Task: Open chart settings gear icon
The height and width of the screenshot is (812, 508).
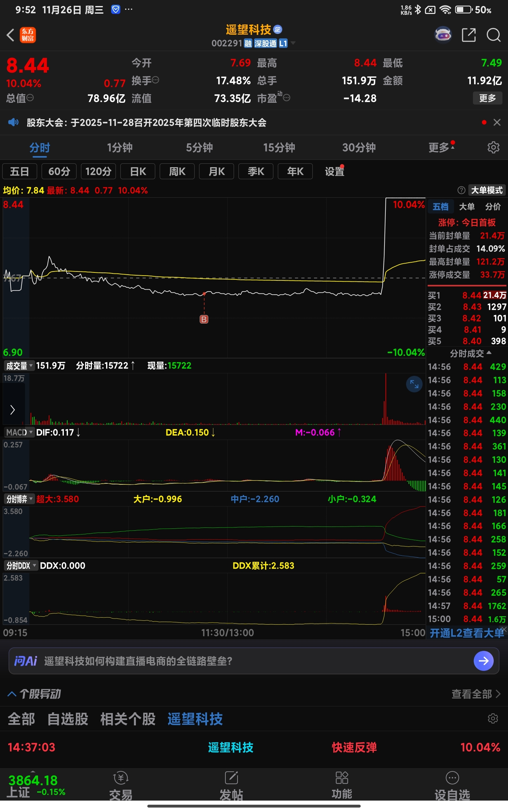Action: point(493,147)
